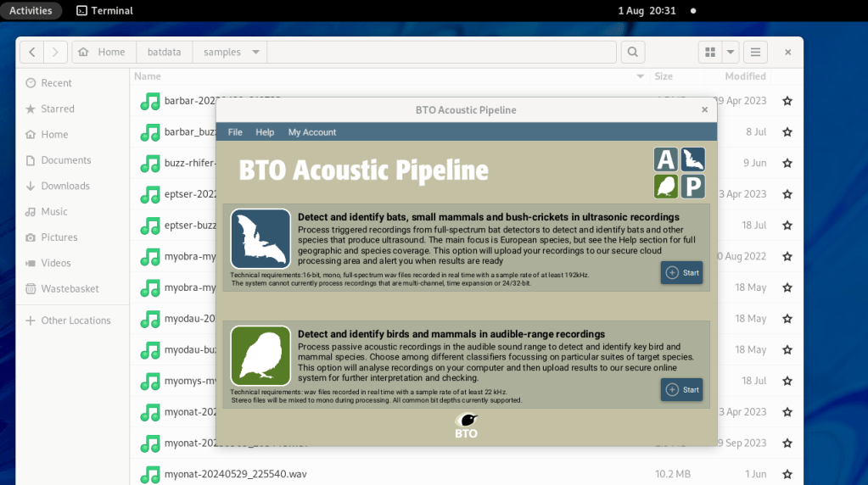The width and height of the screenshot is (868, 485).
Task: Open the Terminal app menu in top bar
Action: coord(104,10)
